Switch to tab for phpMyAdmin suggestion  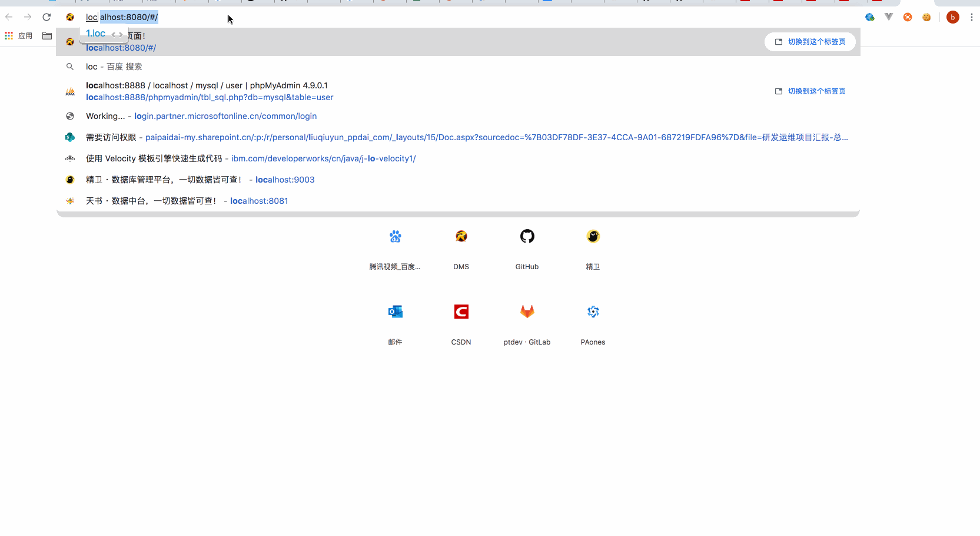(810, 91)
